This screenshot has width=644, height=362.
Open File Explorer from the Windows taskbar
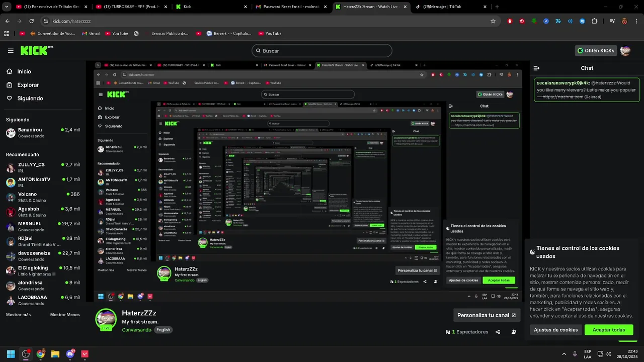tap(55, 354)
